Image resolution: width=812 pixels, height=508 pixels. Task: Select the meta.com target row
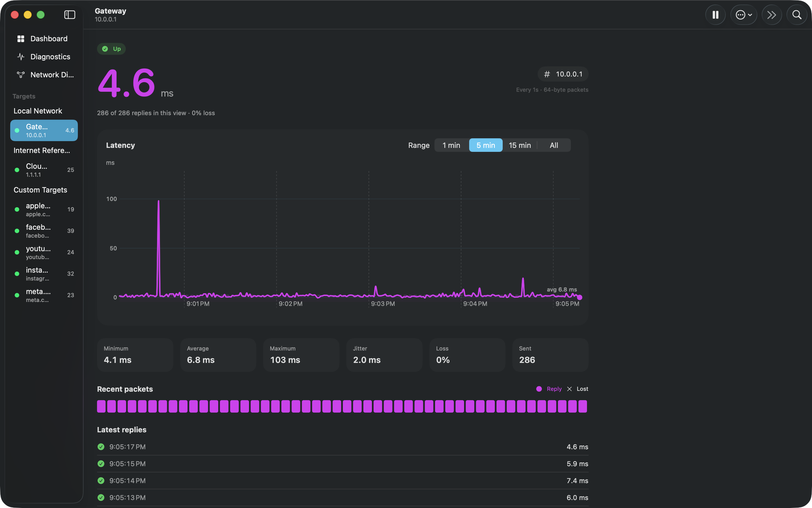(44, 295)
